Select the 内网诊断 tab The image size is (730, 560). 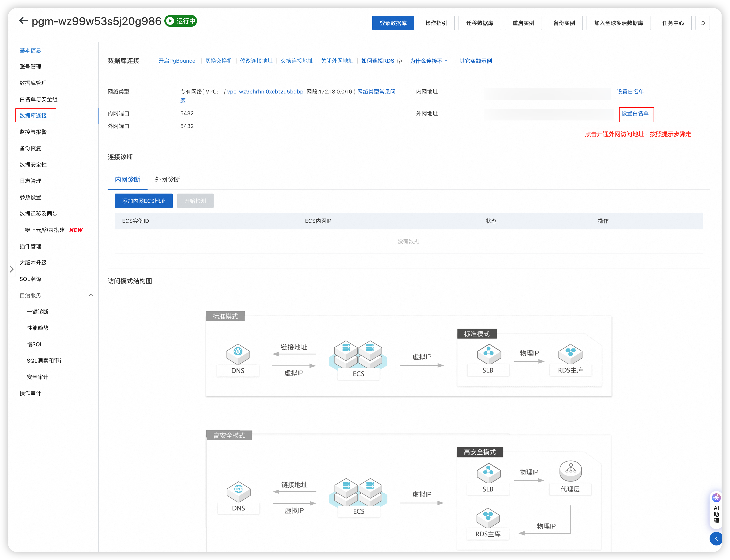[127, 180]
